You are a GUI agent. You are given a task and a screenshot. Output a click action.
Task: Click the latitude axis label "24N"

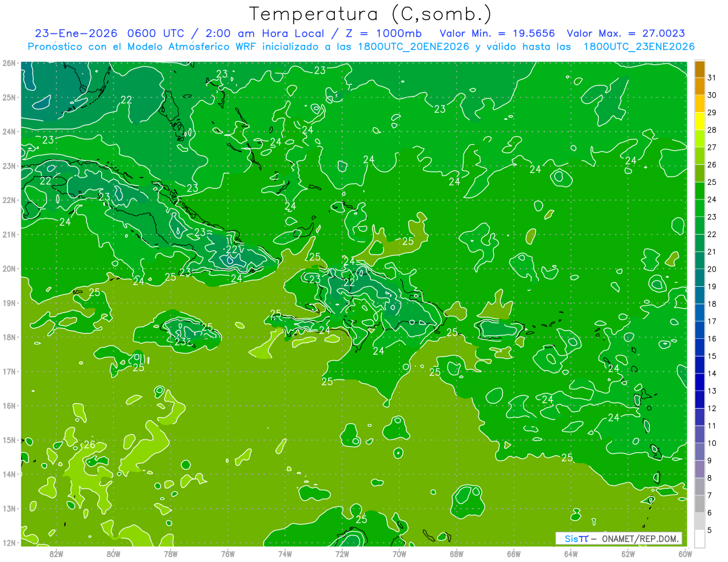[8, 132]
